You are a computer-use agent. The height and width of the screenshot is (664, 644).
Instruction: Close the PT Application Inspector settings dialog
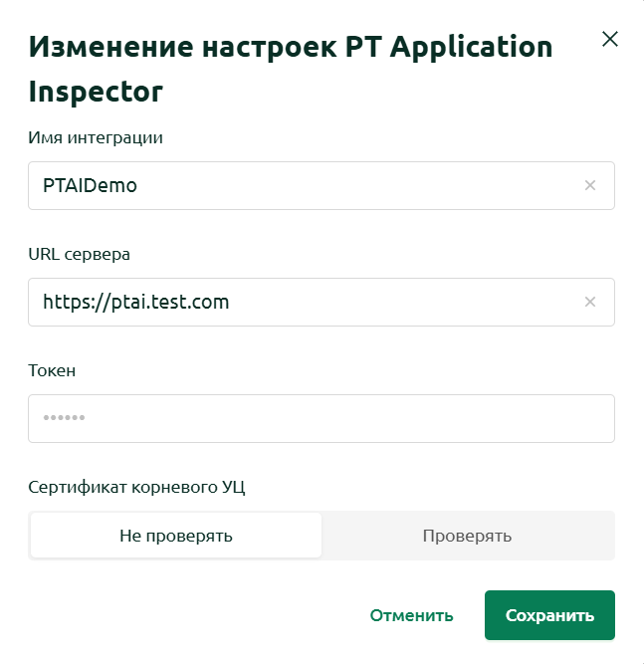(610, 39)
